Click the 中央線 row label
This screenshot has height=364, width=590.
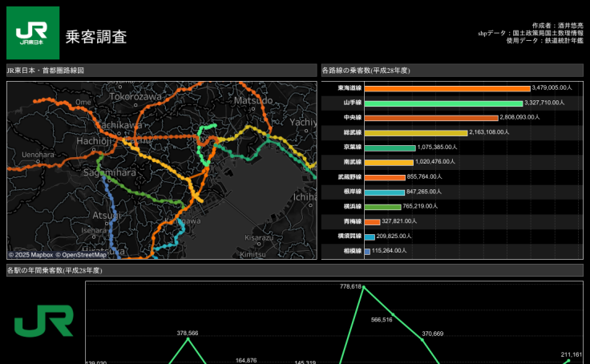click(x=342, y=118)
